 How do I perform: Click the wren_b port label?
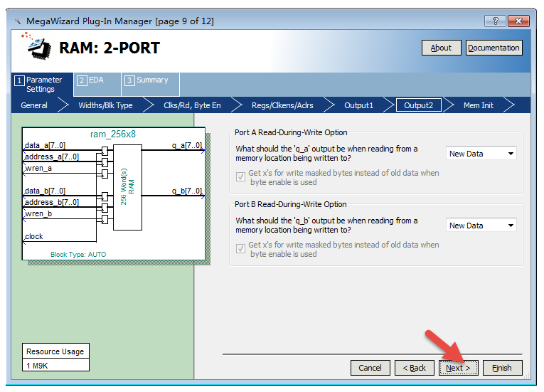point(38,213)
